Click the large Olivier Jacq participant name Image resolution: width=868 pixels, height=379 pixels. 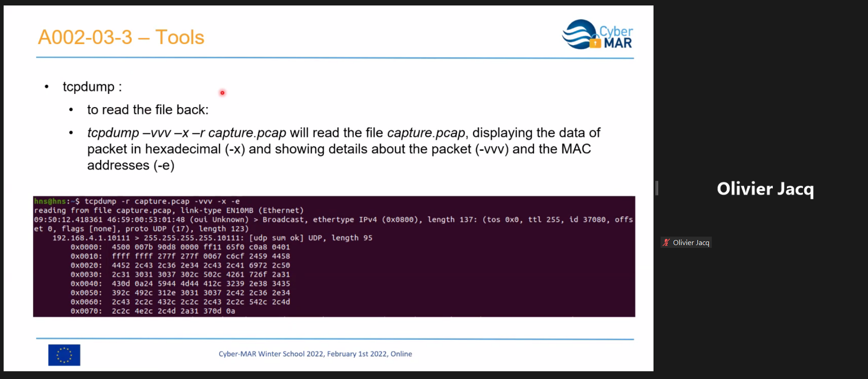(x=765, y=189)
